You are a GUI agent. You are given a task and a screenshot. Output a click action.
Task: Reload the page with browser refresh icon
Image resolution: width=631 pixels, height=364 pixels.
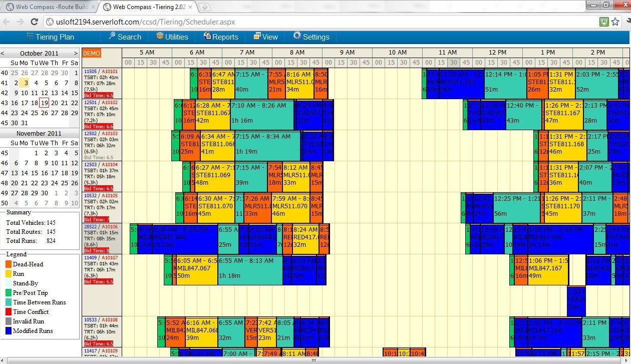[x=34, y=22]
